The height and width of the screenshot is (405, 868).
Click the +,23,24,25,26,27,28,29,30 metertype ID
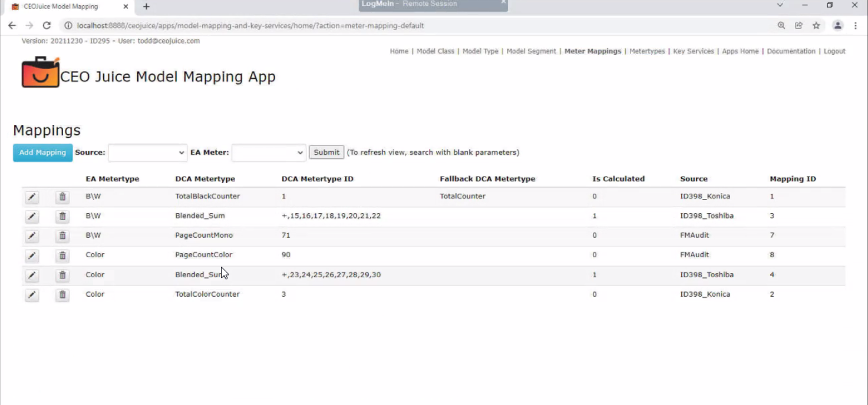click(x=331, y=275)
